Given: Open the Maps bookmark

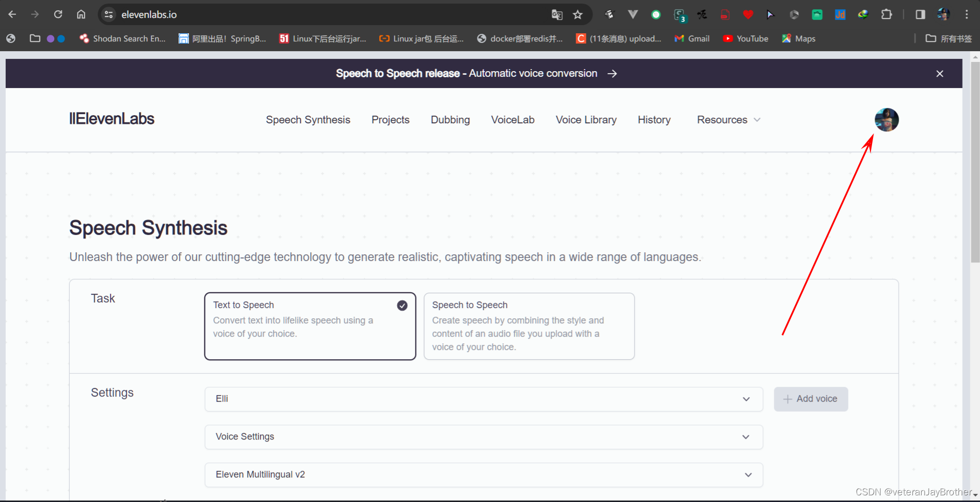Looking at the screenshot, I should pos(799,38).
